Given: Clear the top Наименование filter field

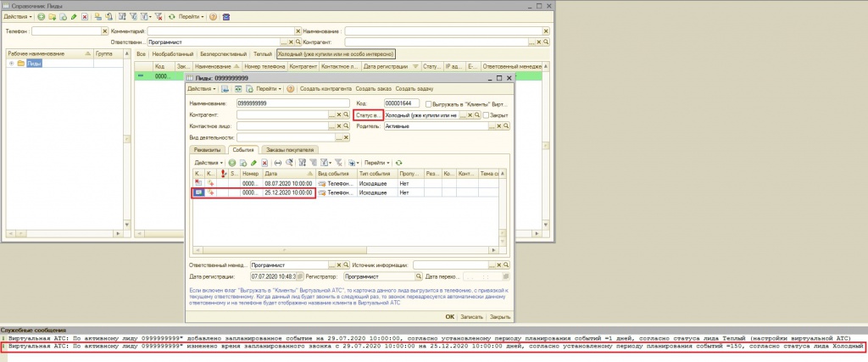Looking at the screenshot, I should [546, 31].
